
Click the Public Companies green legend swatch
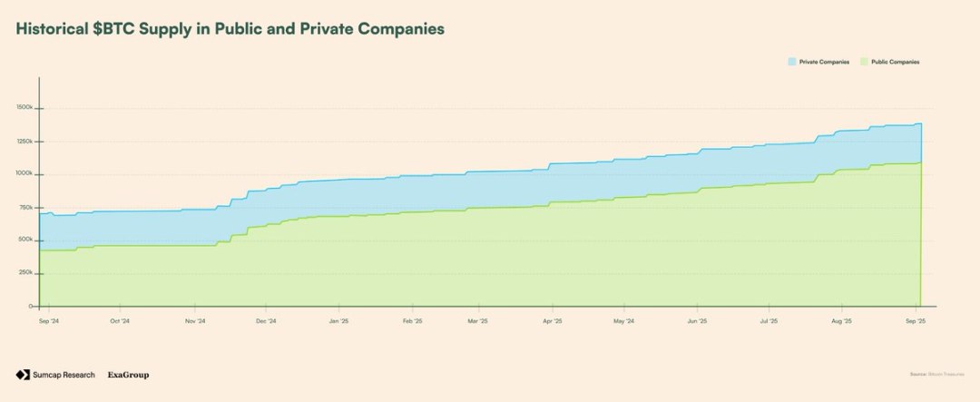[865, 62]
